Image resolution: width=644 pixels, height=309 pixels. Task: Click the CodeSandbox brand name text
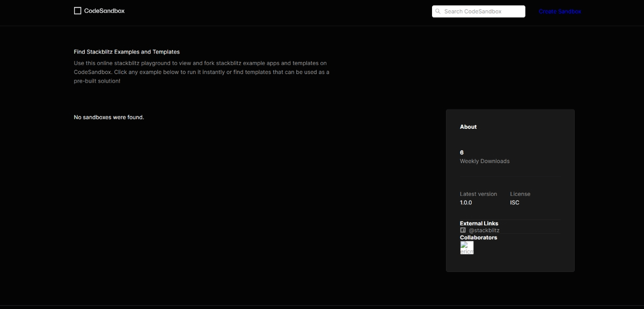pos(104,11)
